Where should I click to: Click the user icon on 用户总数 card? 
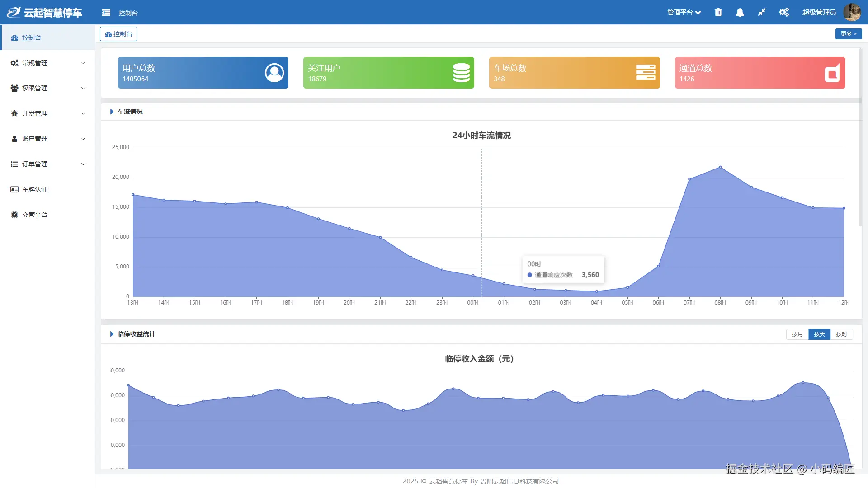click(x=274, y=73)
